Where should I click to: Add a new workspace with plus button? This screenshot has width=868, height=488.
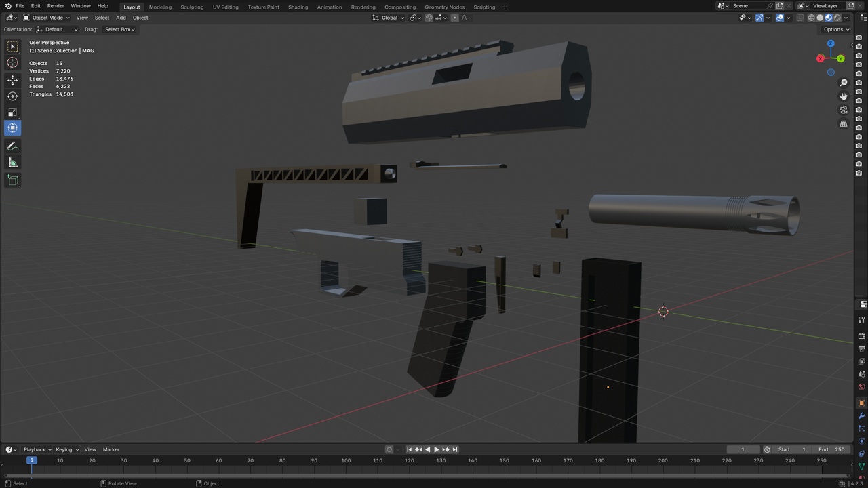tap(505, 7)
